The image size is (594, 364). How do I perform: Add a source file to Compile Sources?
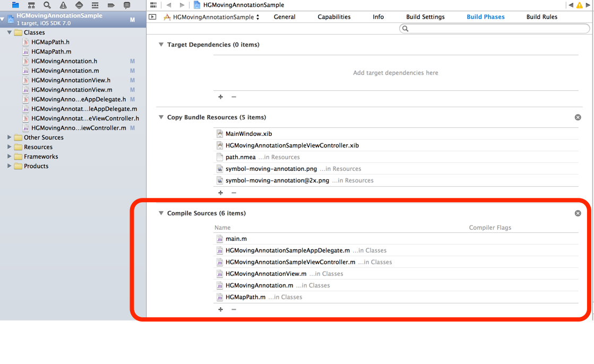(x=220, y=309)
